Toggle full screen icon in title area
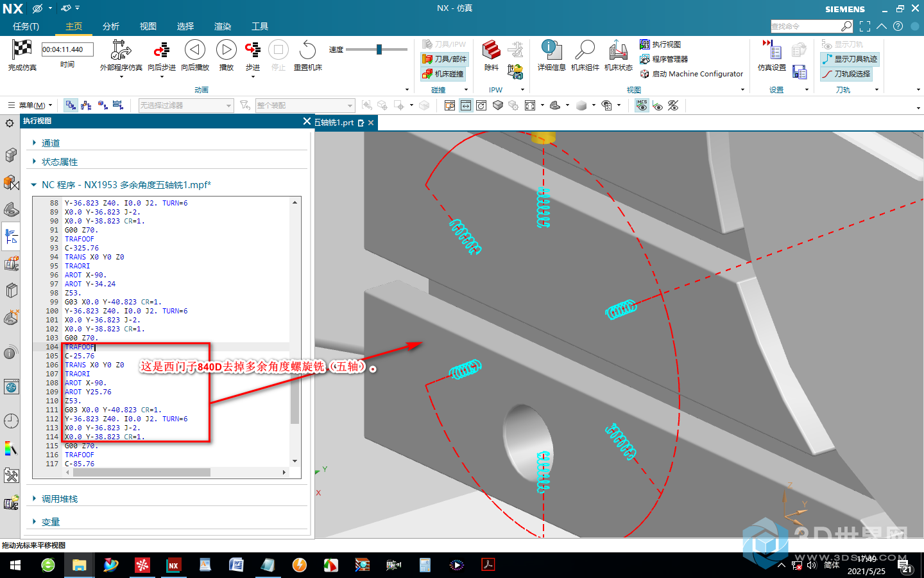This screenshot has width=924, height=578. [x=865, y=26]
